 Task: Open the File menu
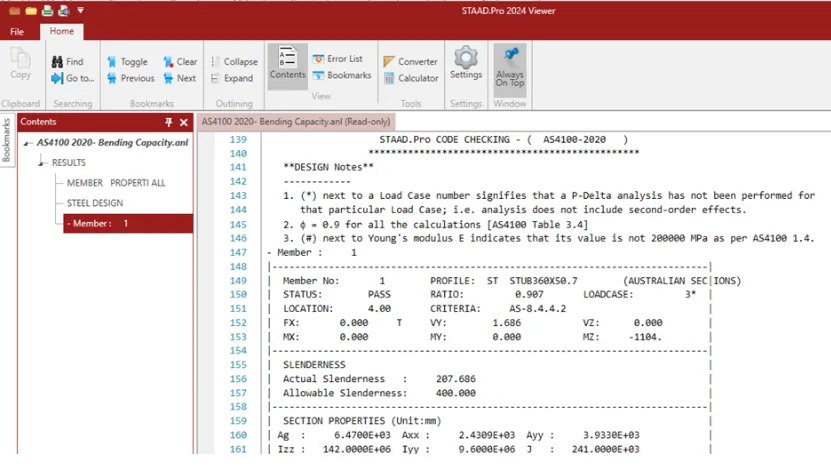click(x=17, y=32)
